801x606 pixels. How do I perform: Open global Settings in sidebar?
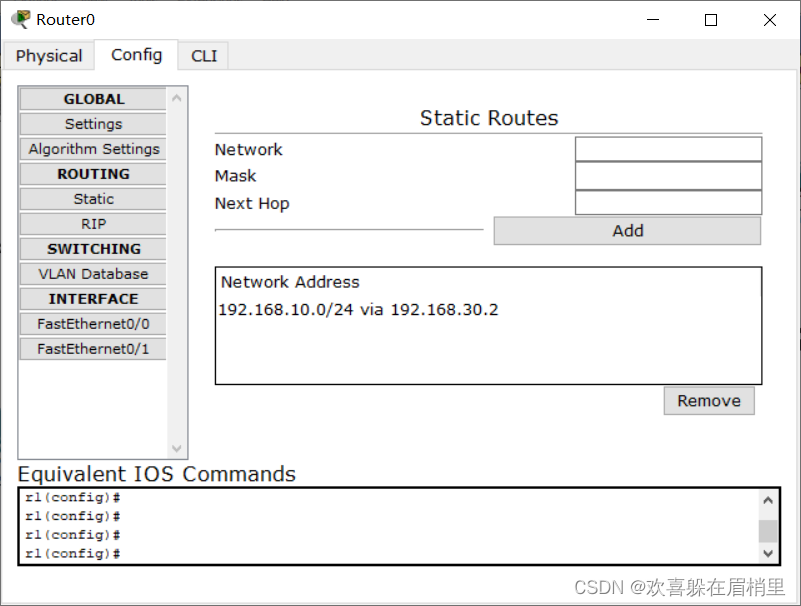tap(93, 124)
